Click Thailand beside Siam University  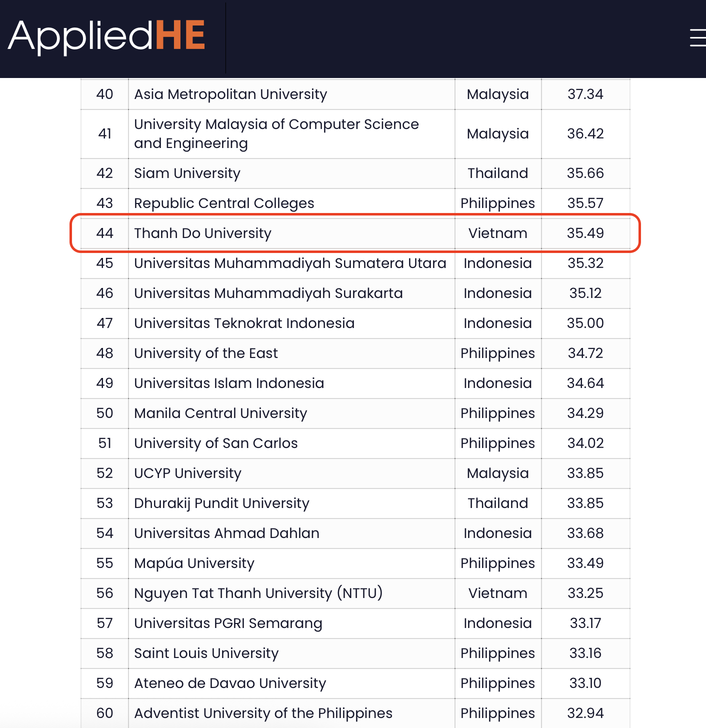[497, 173]
